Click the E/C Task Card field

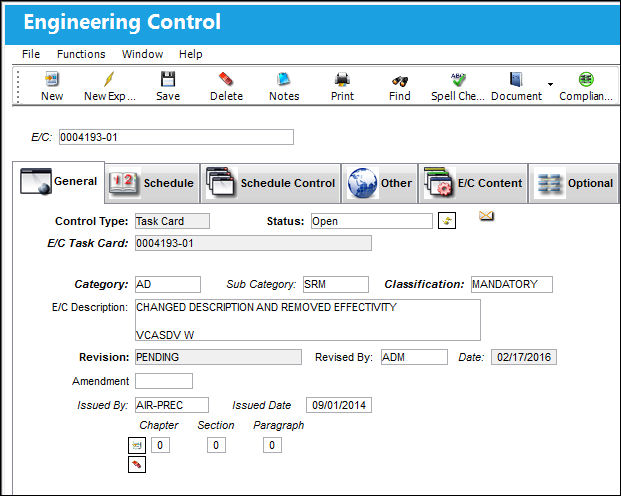tap(253, 243)
